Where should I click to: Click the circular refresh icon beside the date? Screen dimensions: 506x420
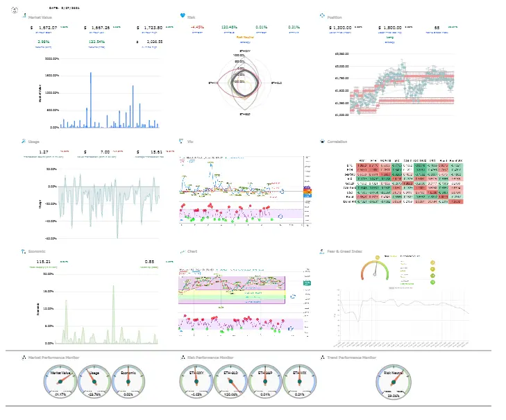click(x=15, y=10)
